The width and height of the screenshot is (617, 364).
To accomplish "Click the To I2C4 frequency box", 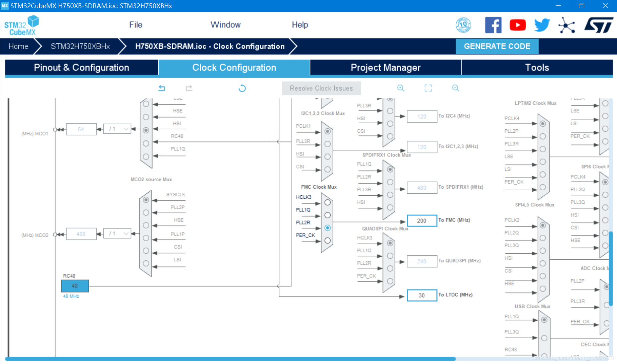I will click(422, 116).
